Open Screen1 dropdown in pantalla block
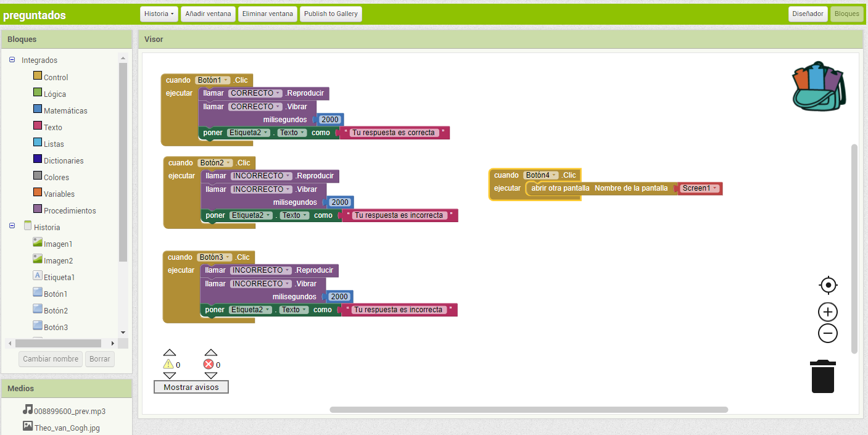 pos(700,188)
